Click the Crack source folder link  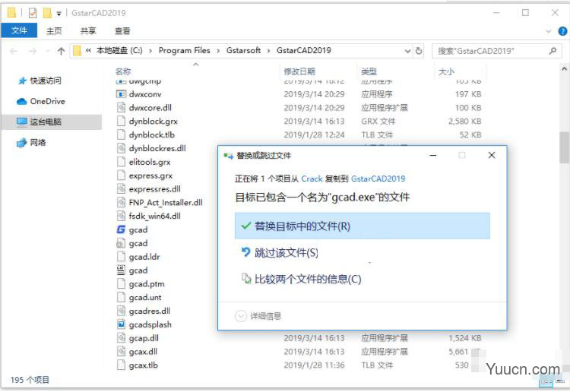312,179
